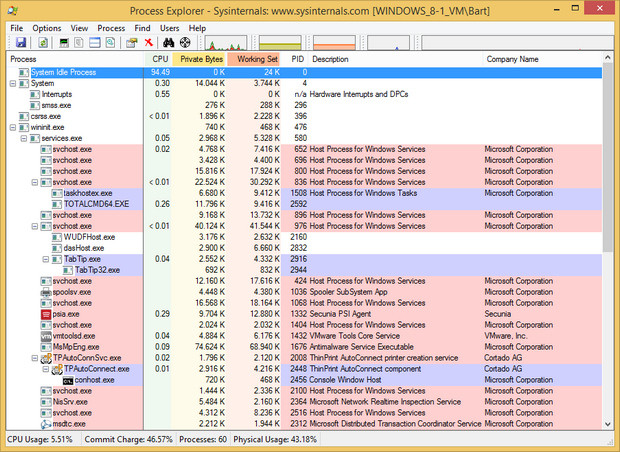This screenshot has width=620, height=452.
Task: Sort by Private Bytes column header
Action: (200, 59)
